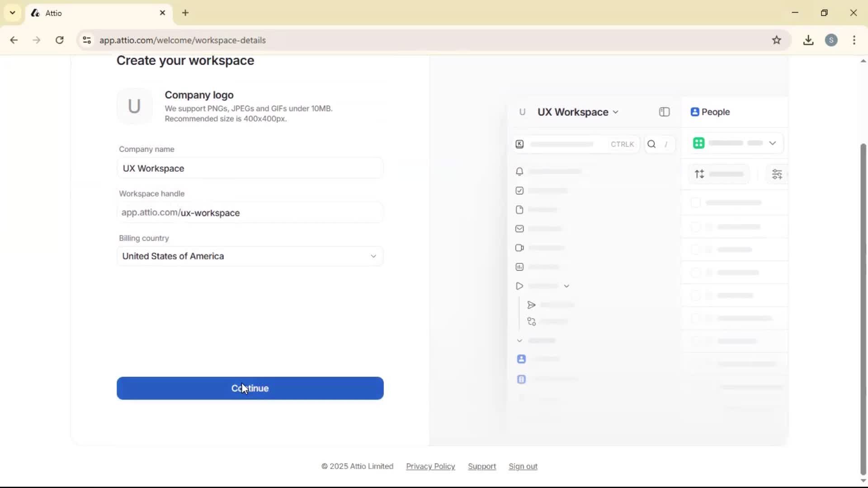Check the checkbox on the first list row

[696, 203]
